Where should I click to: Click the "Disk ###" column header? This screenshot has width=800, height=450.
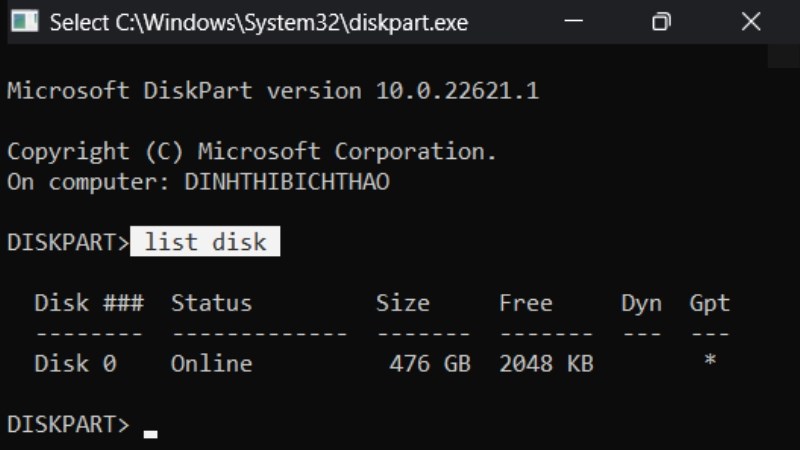89,303
